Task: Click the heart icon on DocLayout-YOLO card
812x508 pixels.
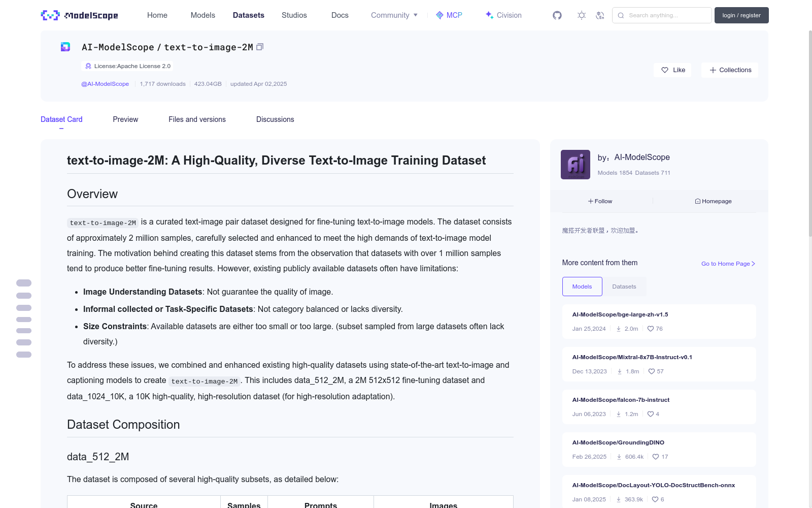Action: pyautogui.click(x=655, y=499)
